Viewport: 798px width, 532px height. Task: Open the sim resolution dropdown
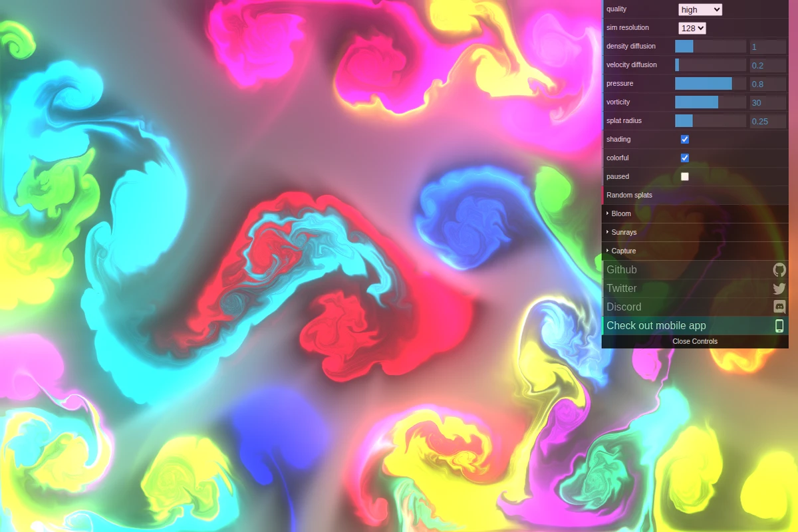click(x=692, y=28)
